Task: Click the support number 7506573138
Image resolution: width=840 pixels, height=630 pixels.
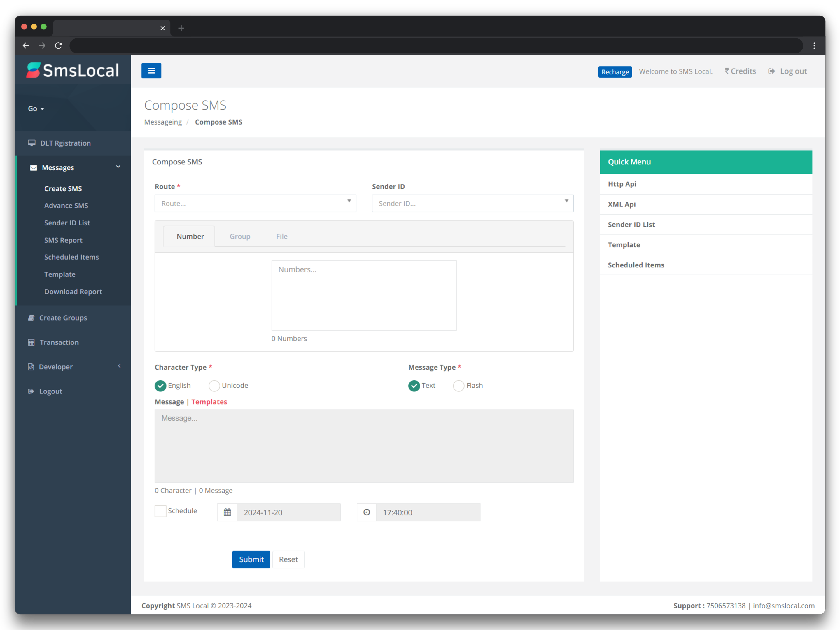Action: tap(726, 606)
